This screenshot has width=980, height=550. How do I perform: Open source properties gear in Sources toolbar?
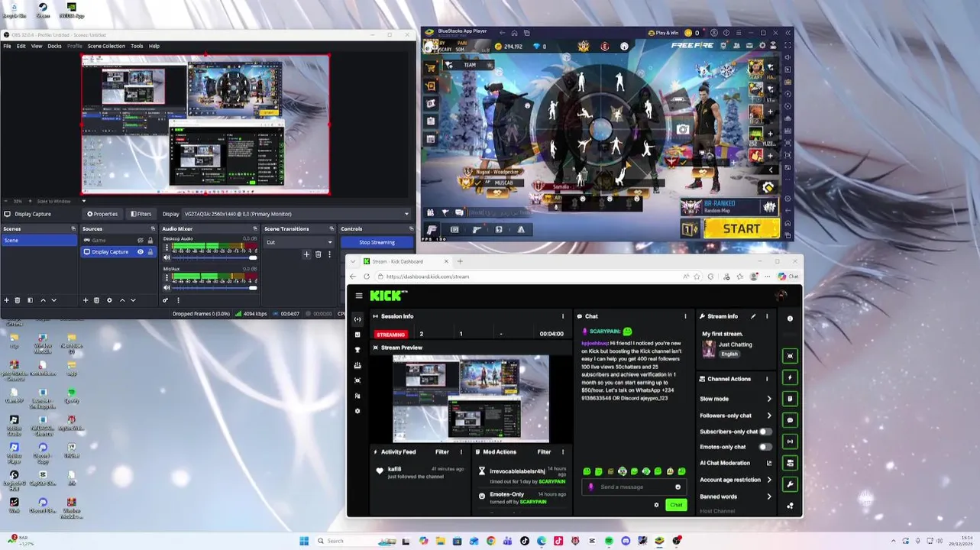tap(109, 300)
